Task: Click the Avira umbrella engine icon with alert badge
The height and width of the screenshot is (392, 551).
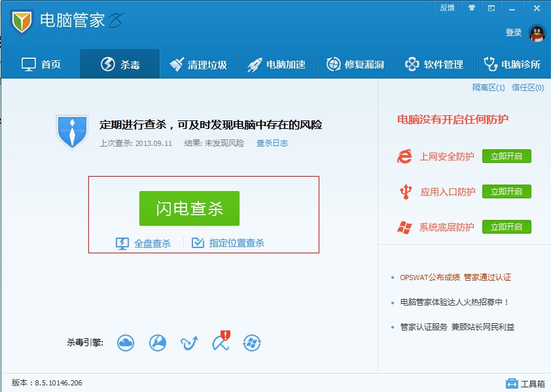Action: pos(220,342)
